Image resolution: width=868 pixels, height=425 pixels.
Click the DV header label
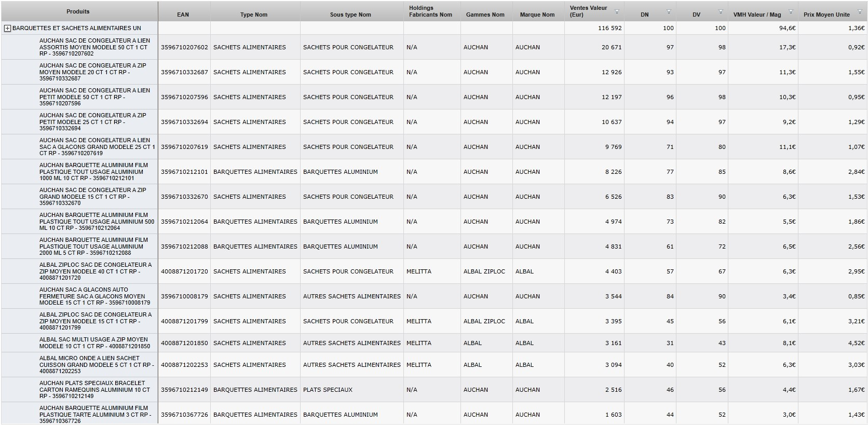[x=697, y=15]
